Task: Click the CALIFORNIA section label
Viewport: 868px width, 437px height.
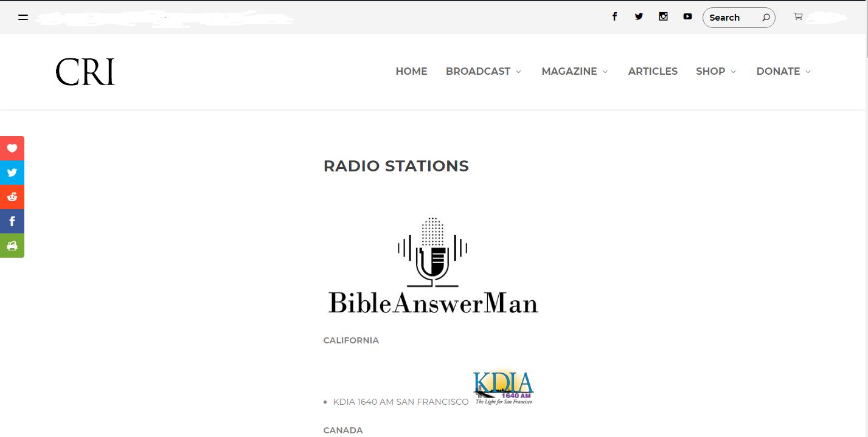Action: pos(351,340)
